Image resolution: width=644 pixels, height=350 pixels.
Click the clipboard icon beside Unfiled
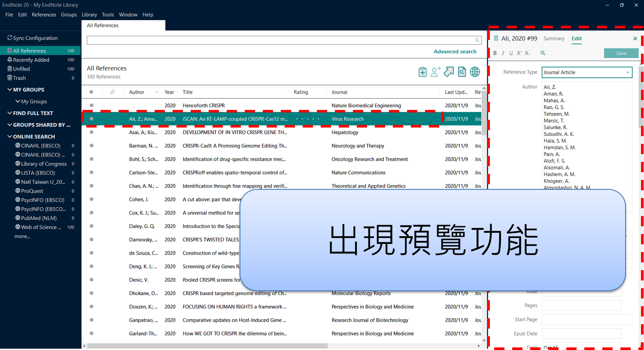coord(9,69)
